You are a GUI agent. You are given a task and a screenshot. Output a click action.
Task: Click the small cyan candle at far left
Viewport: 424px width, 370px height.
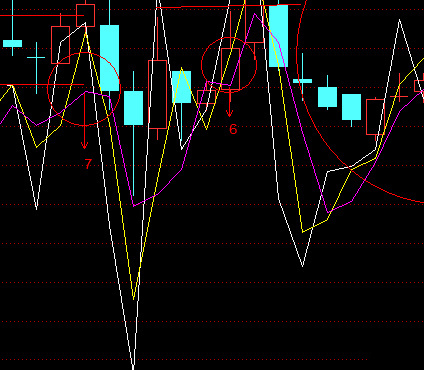click(x=12, y=43)
